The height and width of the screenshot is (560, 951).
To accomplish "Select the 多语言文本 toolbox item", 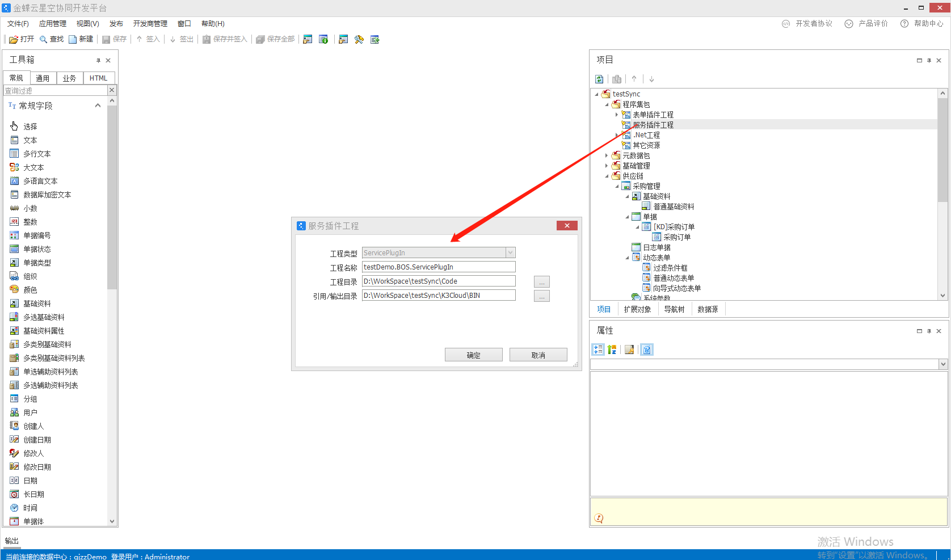I will 40,181.
